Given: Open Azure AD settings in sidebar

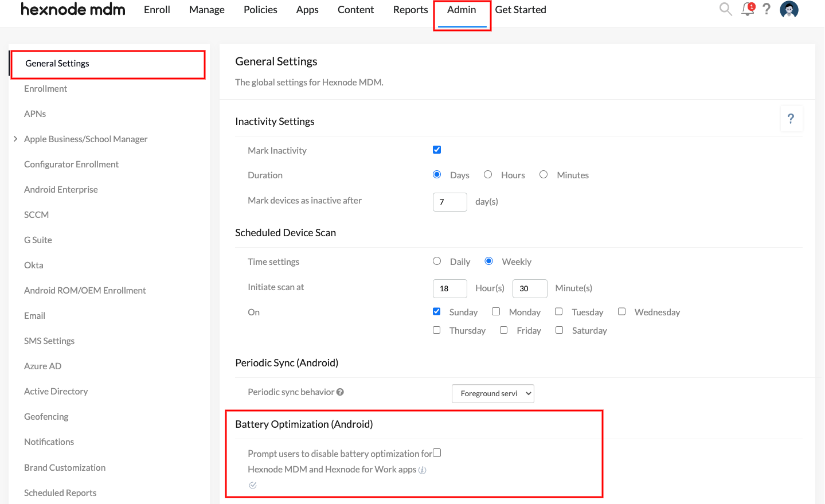Looking at the screenshot, I should click(42, 366).
